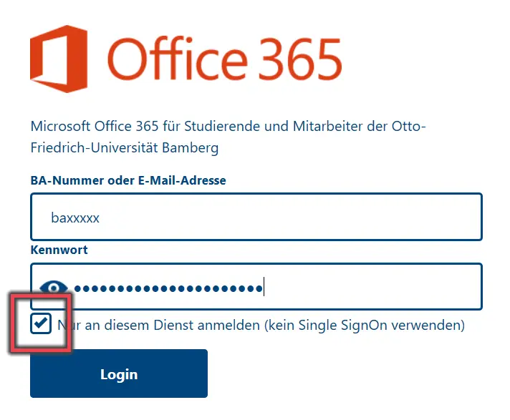Show password using the eye icon
This screenshot has height=420, width=510.
pyautogui.click(x=54, y=288)
